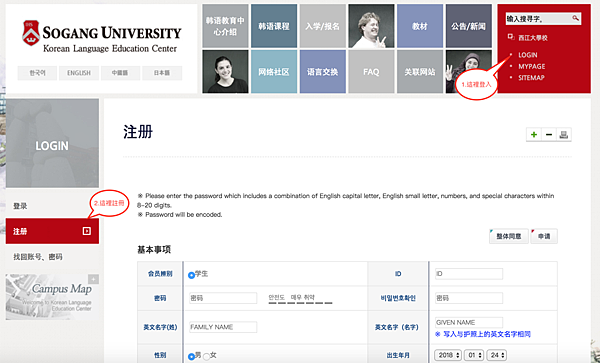
Task: Click the green plus zoom-in icon
Action: pyautogui.click(x=534, y=135)
